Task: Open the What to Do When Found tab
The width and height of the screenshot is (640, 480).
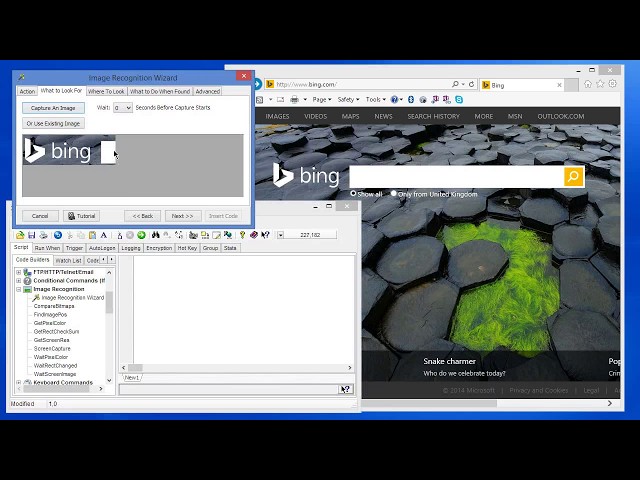Action: (160, 91)
